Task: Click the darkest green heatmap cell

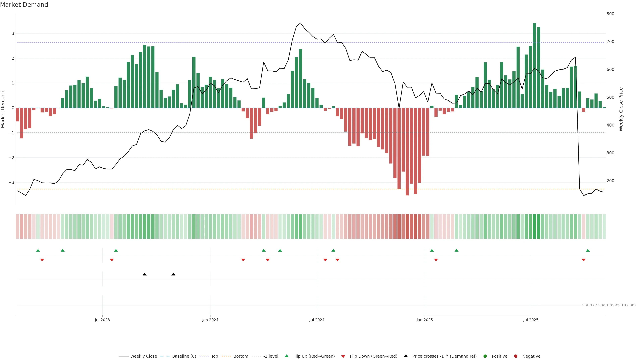Action: [534, 226]
